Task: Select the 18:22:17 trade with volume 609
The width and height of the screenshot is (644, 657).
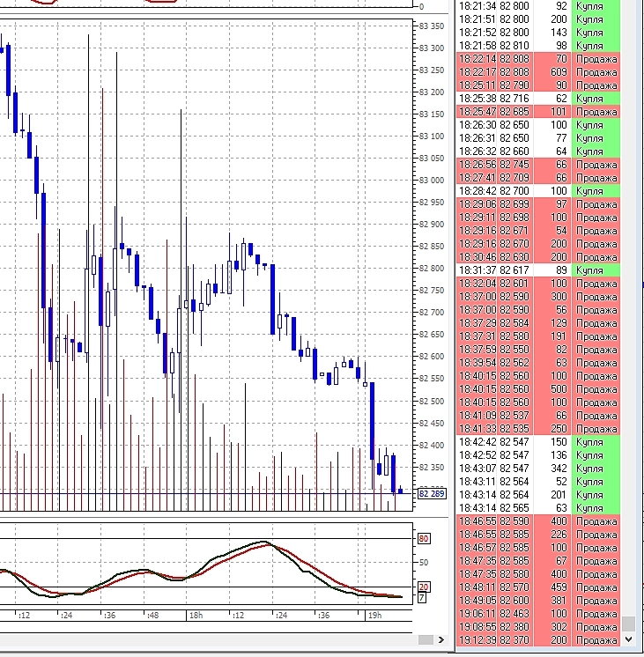Action: [x=539, y=72]
